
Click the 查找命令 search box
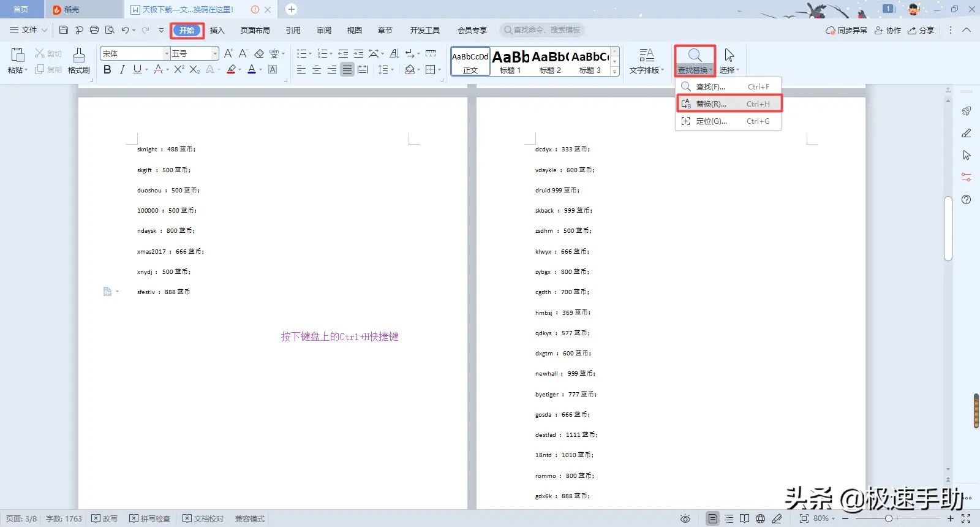tap(543, 30)
